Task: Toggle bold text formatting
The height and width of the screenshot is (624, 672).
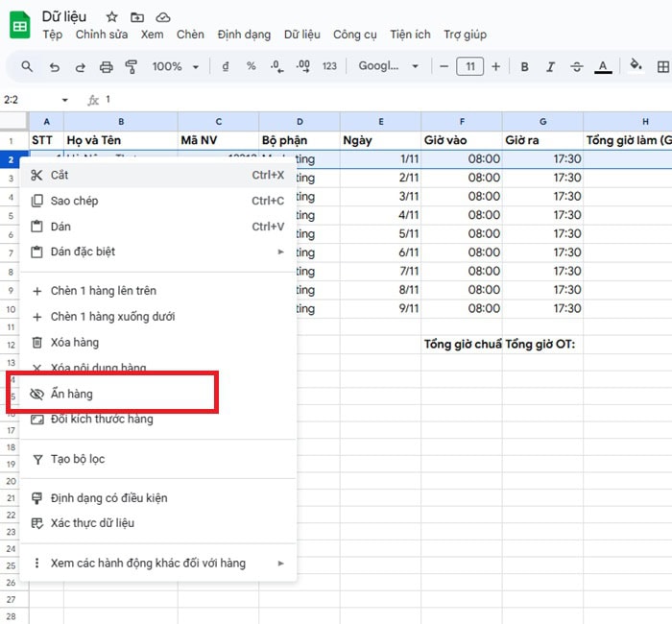Action: (524, 67)
